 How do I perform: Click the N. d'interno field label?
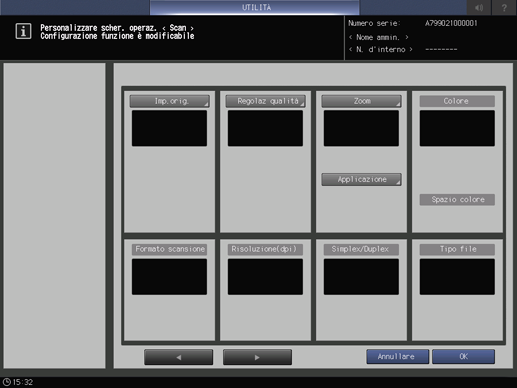click(381, 50)
